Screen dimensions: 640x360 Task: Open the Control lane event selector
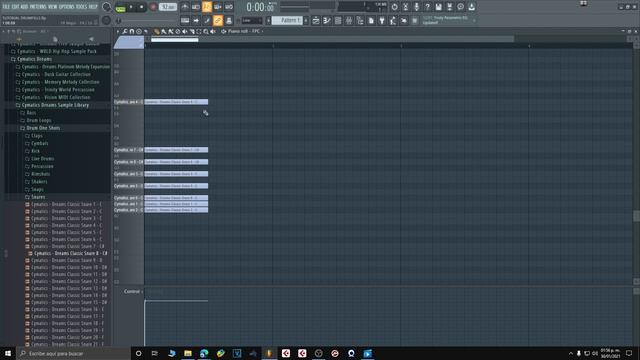[x=133, y=291]
